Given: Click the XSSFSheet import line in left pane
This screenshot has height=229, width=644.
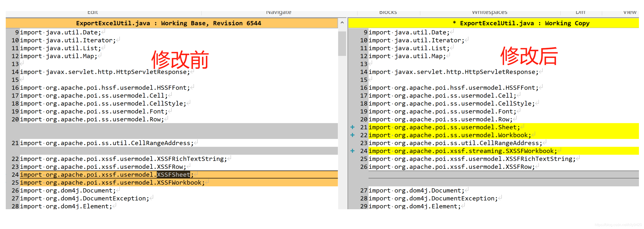Looking at the screenshot, I should 179,175.
